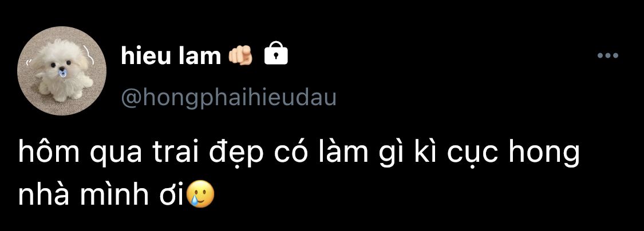Image resolution: width=644 pixels, height=231 pixels.
Task: Click the word 'hieu' in the display name
Action: [145, 55]
